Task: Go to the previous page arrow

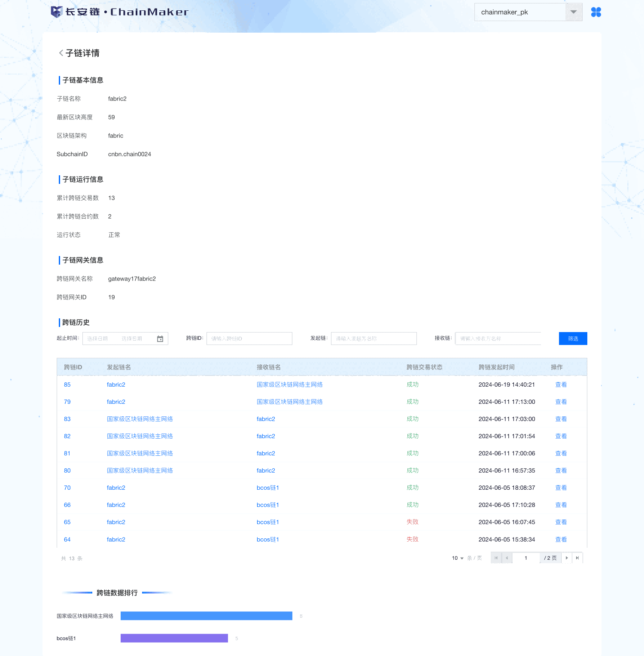Action: 507,558
